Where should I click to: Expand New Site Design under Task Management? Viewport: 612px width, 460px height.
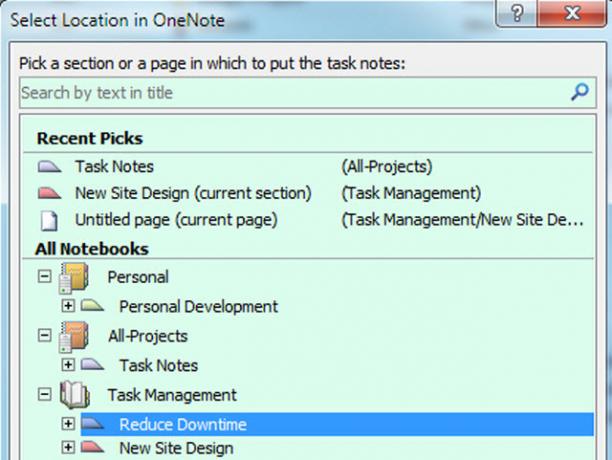coord(68,447)
